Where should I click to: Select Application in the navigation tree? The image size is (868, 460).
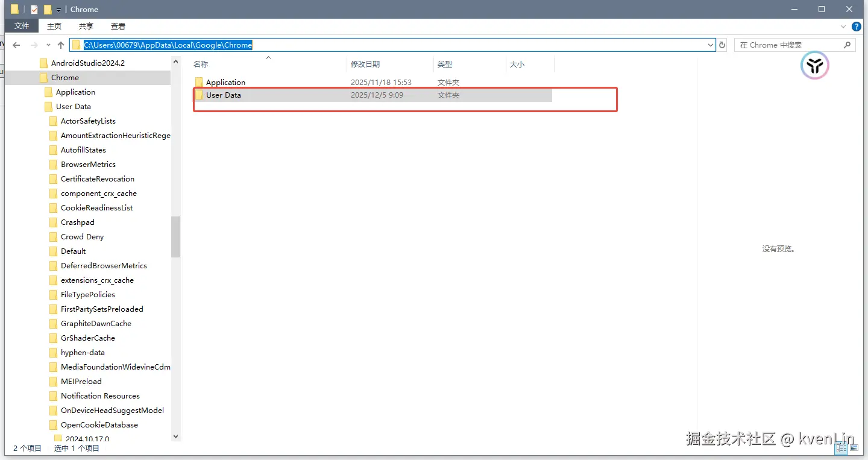tap(75, 92)
